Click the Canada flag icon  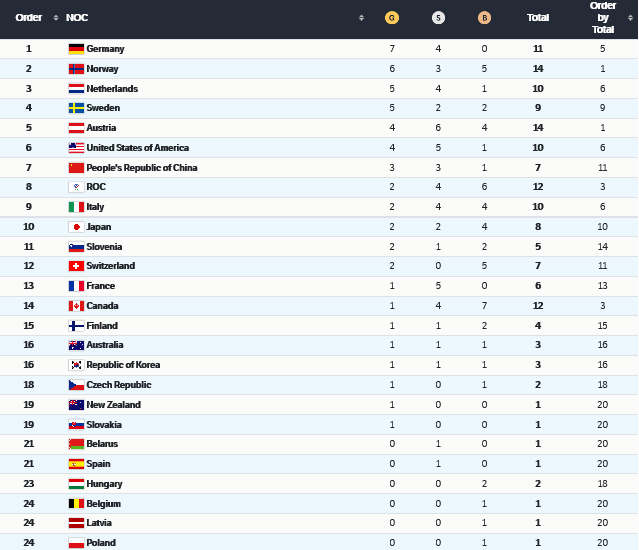point(76,306)
